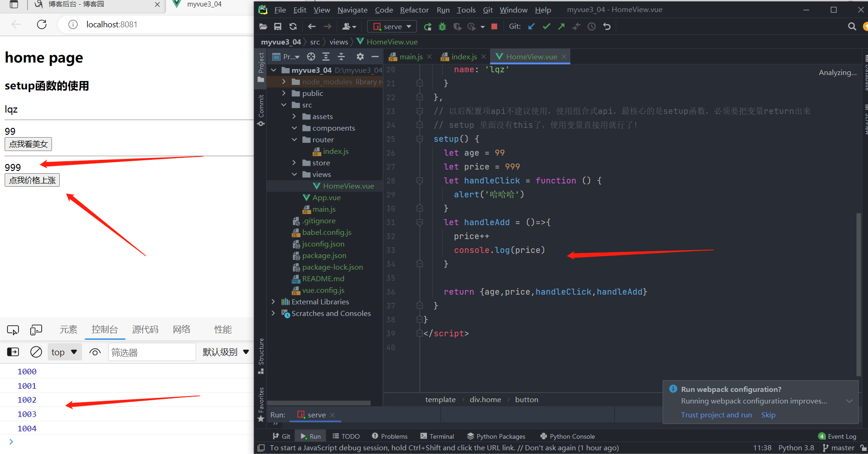
Task: Click the Skip link in notification
Action: (x=768, y=415)
